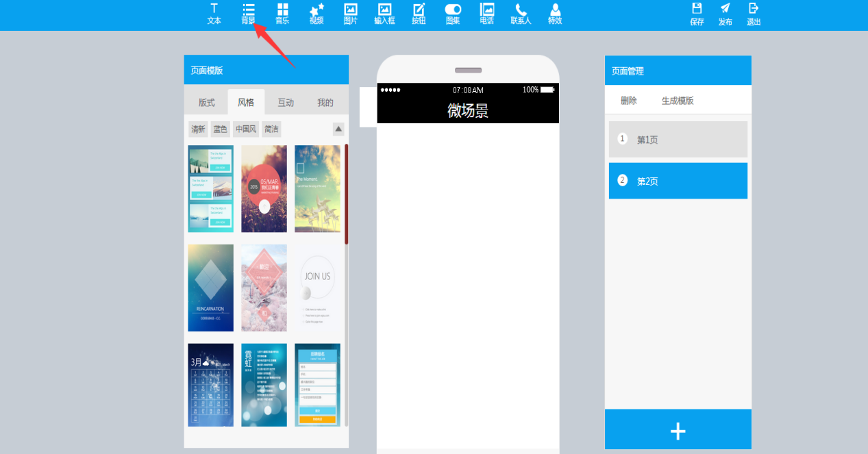
Task: Filter templates by 中国风 tag
Action: pyautogui.click(x=245, y=129)
